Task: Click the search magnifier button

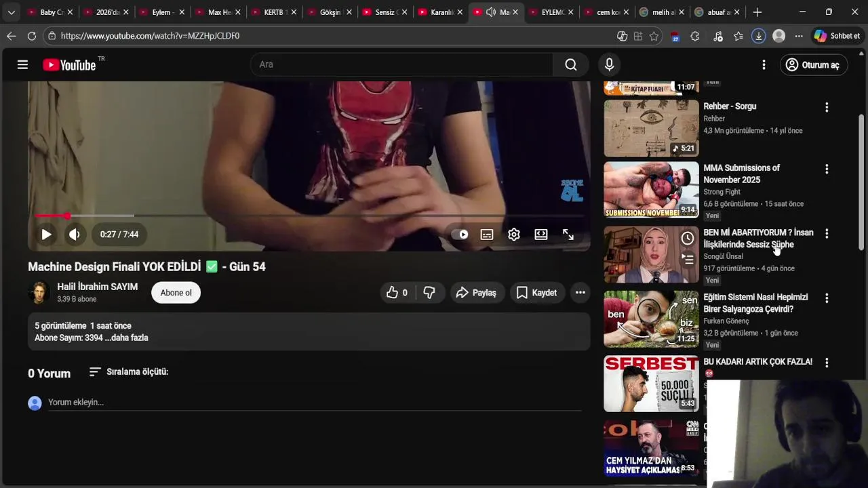Action: tap(571, 64)
